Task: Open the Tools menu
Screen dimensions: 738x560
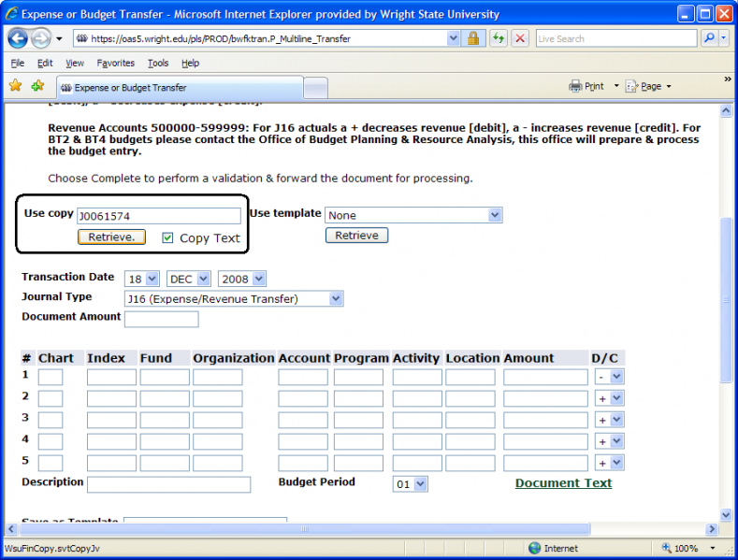Action: (x=158, y=63)
